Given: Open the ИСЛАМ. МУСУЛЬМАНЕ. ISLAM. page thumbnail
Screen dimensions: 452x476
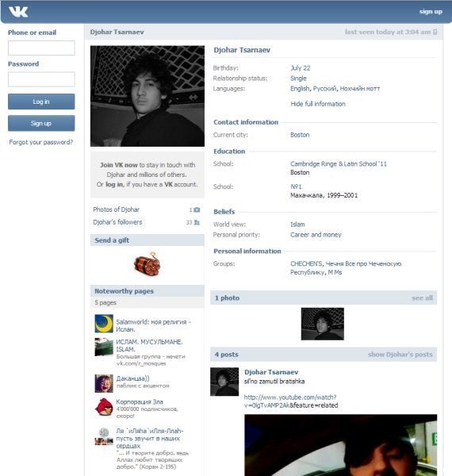Looking at the screenshot, I should point(104,347).
